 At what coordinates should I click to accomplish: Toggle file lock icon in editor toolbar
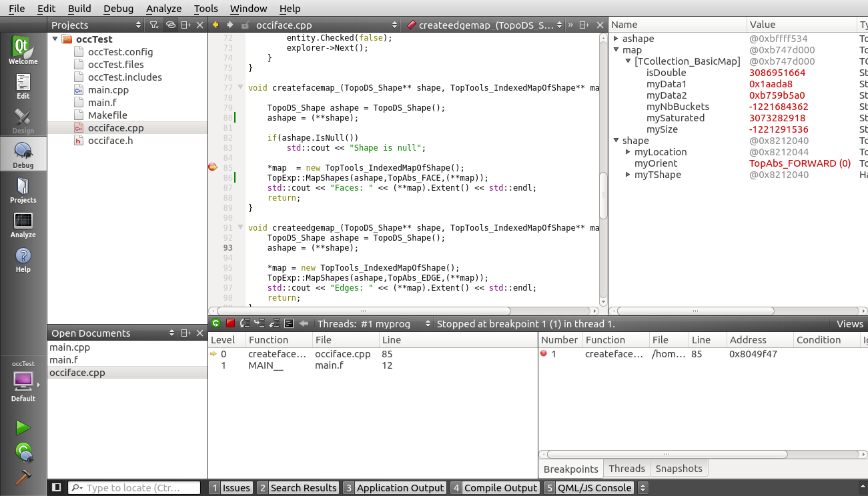[x=246, y=25]
